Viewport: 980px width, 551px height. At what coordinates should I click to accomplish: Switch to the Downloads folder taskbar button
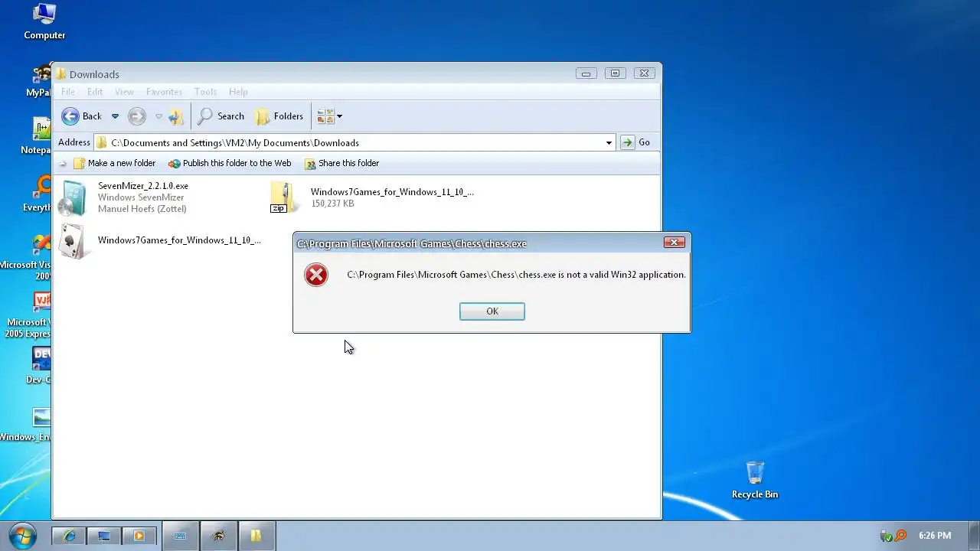(256, 536)
